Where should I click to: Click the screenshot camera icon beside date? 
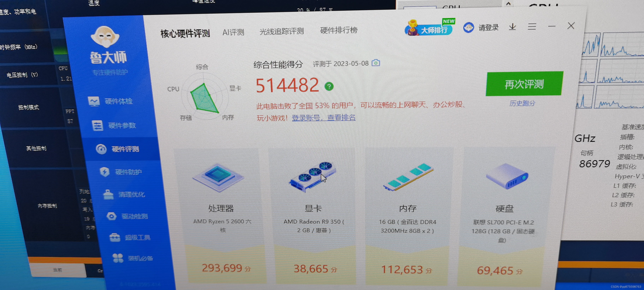click(375, 63)
